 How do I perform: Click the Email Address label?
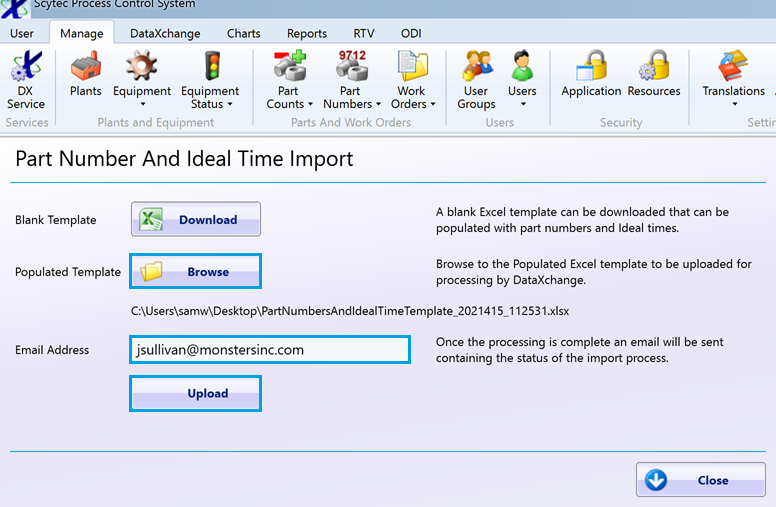[x=52, y=350]
